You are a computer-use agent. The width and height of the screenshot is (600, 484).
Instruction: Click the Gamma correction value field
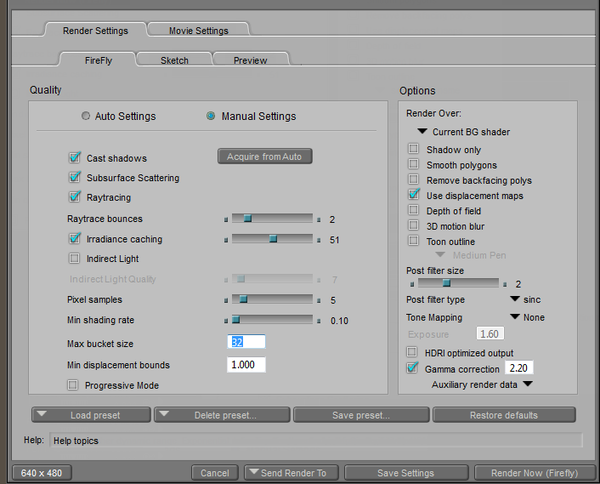point(520,368)
